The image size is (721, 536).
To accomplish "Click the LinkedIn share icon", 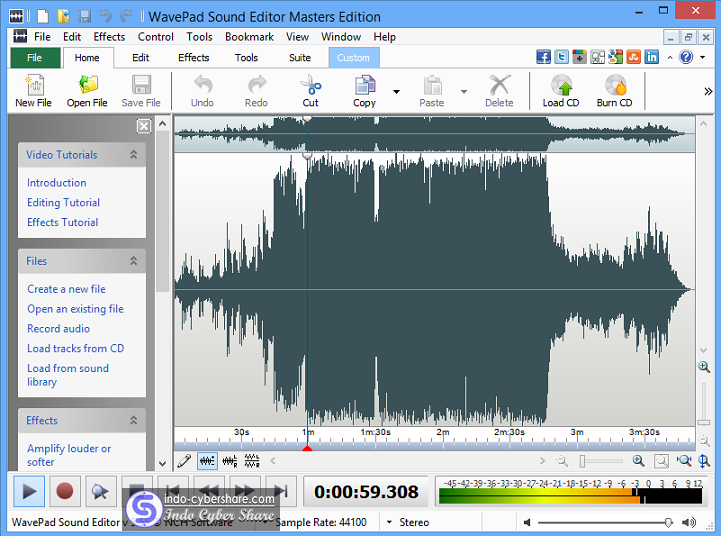I will (652, 57).
